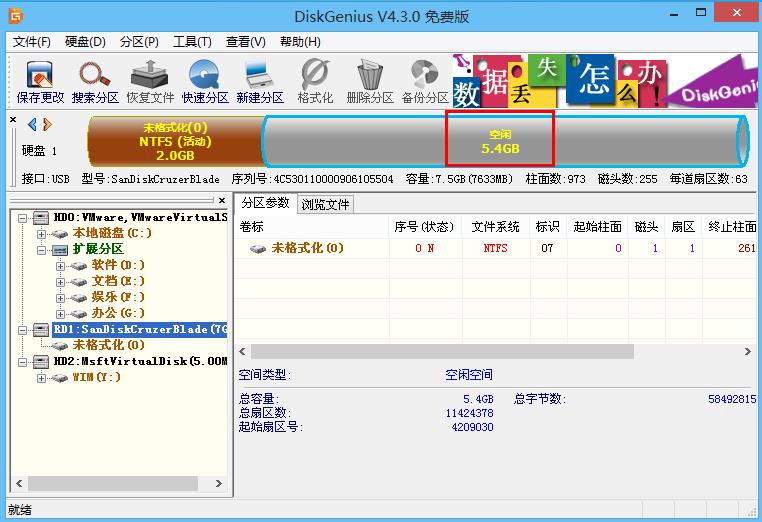Click the drive icon beside 未格式化(0) in table
This screenshot has height=522, width=762.
(258, 248)
